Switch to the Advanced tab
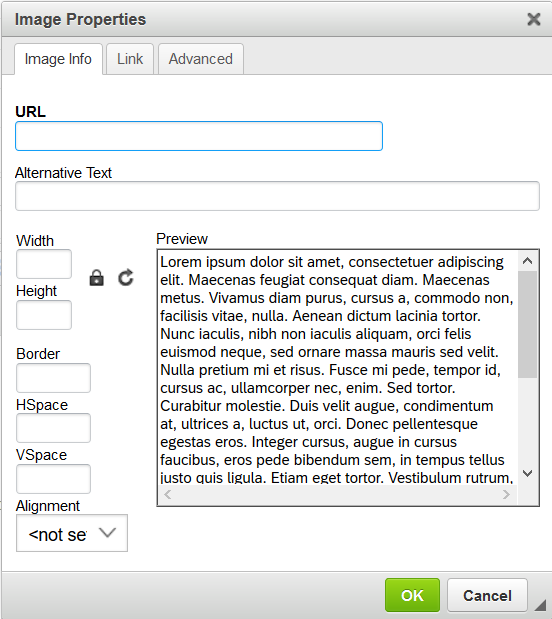The image size is (552, 619). pyautogui.click(x=201, y=59)
